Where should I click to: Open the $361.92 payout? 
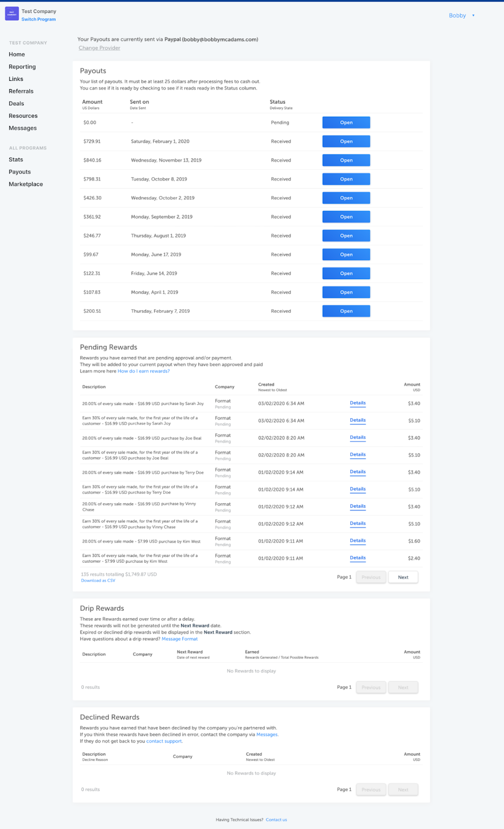(x=346, y=217)
